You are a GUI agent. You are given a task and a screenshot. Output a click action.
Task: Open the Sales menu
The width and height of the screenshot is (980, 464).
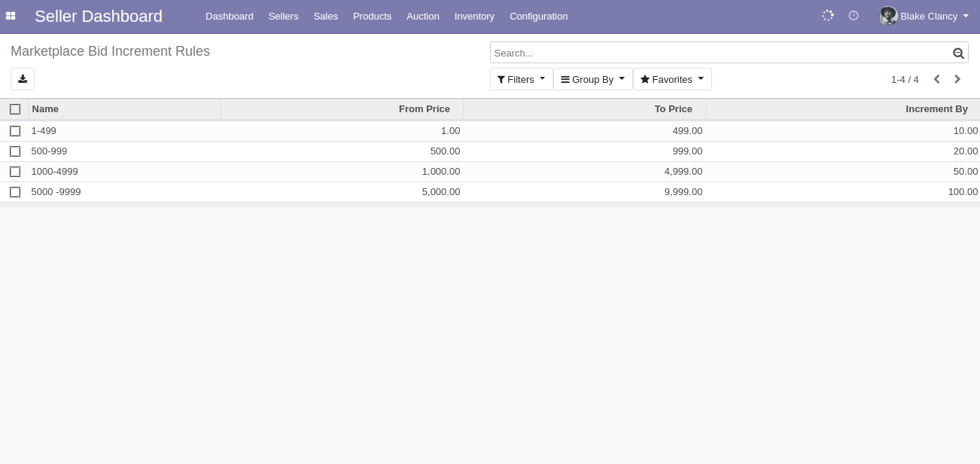(x=326, y=16)
